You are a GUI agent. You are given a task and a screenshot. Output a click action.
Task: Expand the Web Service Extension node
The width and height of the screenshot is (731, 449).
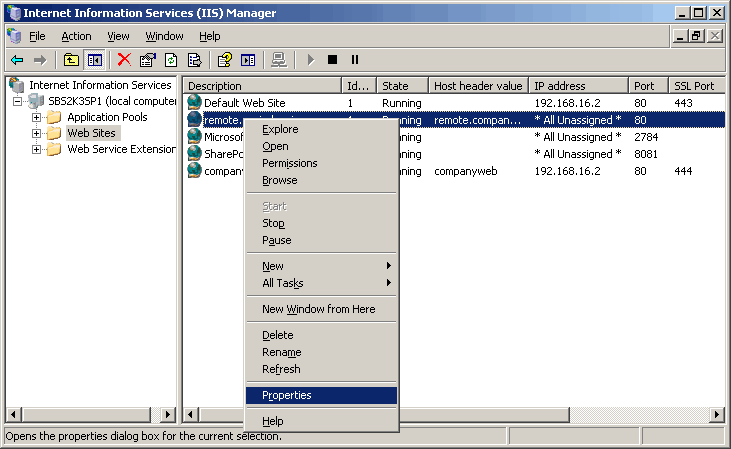point(36,150)
